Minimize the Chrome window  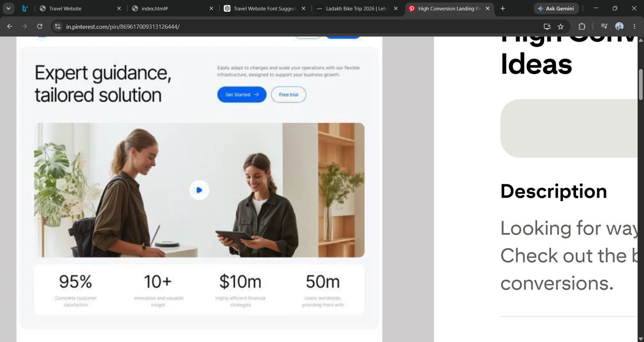point(596,8)
